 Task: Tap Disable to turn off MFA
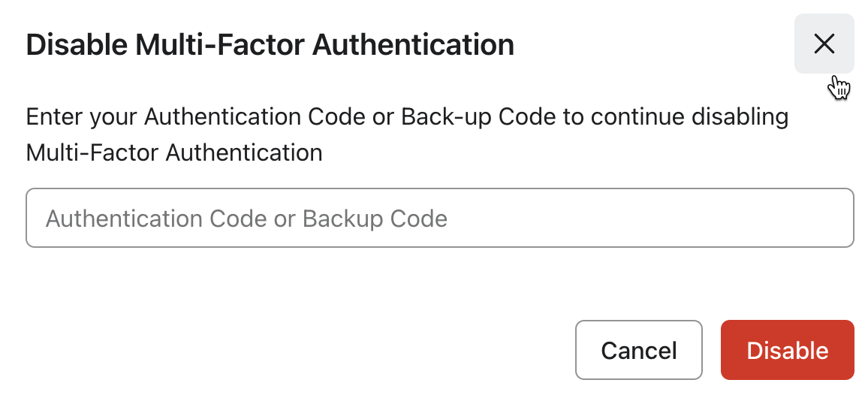pos(787,350)
